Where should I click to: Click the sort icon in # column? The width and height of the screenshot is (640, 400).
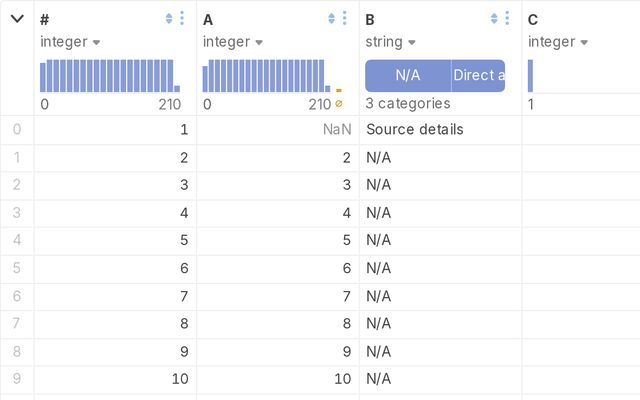(169, 18)
